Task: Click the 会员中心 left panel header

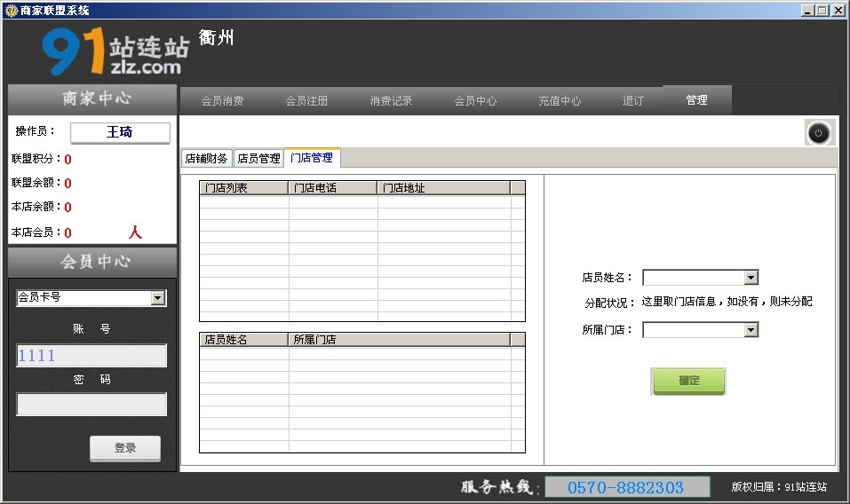Action: pos(92,262)
